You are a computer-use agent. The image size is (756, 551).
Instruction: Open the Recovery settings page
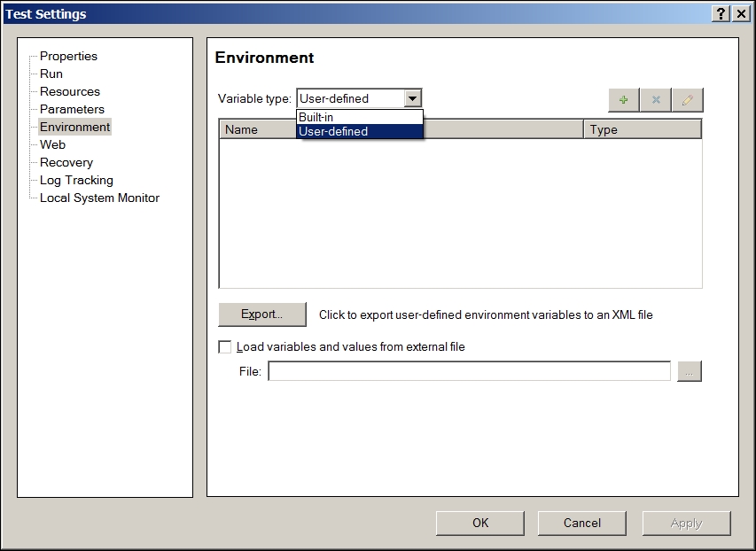pos(66,162)
